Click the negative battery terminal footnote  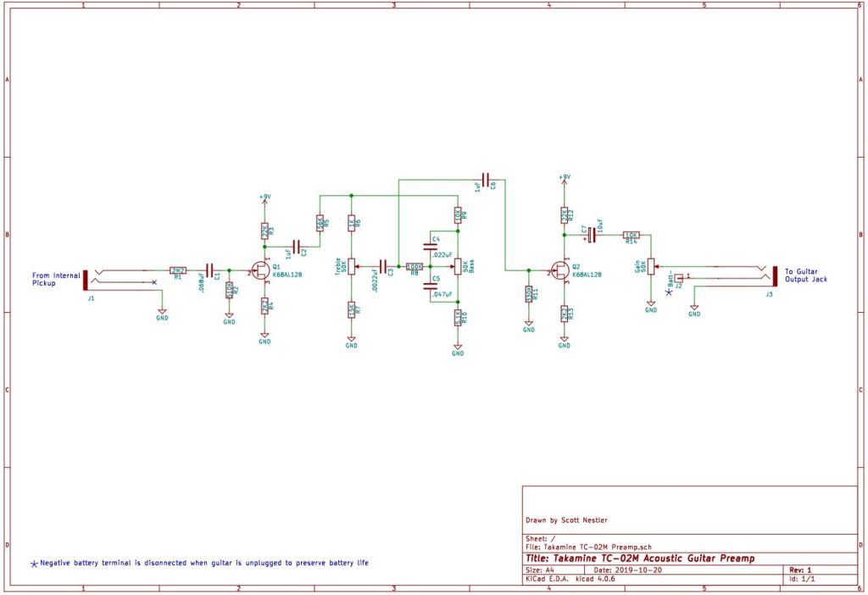(203, 563)
